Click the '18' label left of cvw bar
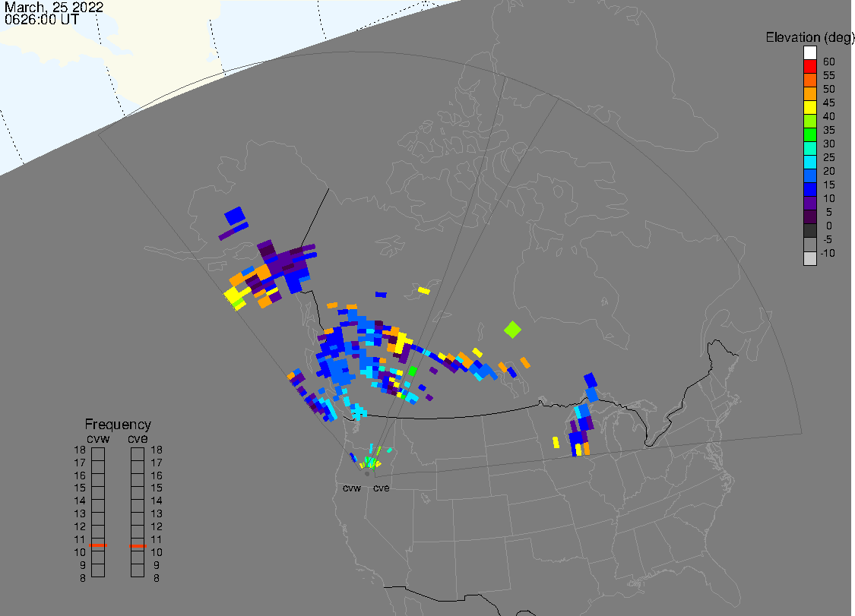 coord(80,450)
